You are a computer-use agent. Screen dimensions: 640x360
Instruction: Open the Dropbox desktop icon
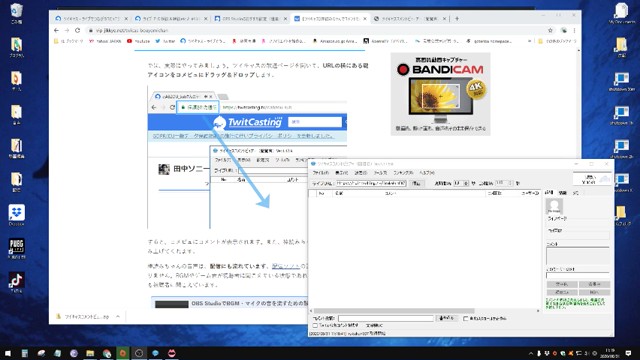pyautogui.click(x=16, y=213)
